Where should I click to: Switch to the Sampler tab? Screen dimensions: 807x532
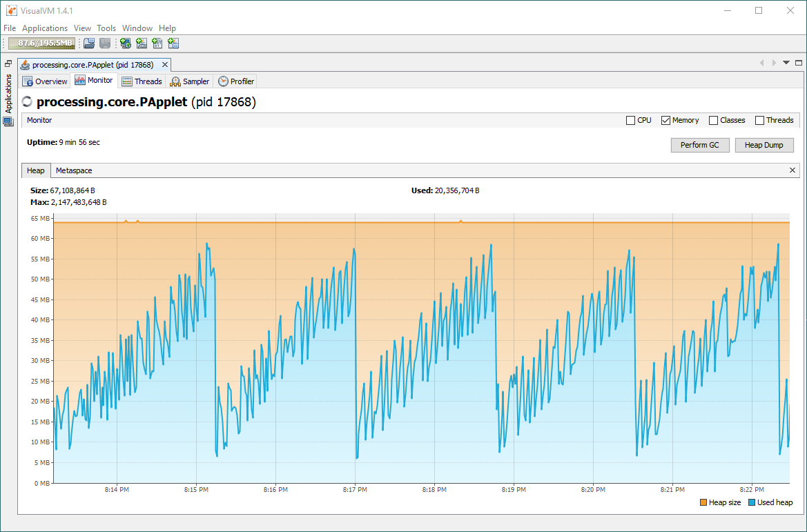point(189,81)
